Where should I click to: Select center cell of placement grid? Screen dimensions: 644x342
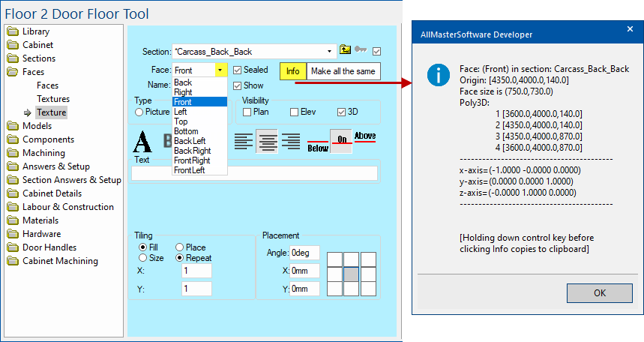(351, 274)
